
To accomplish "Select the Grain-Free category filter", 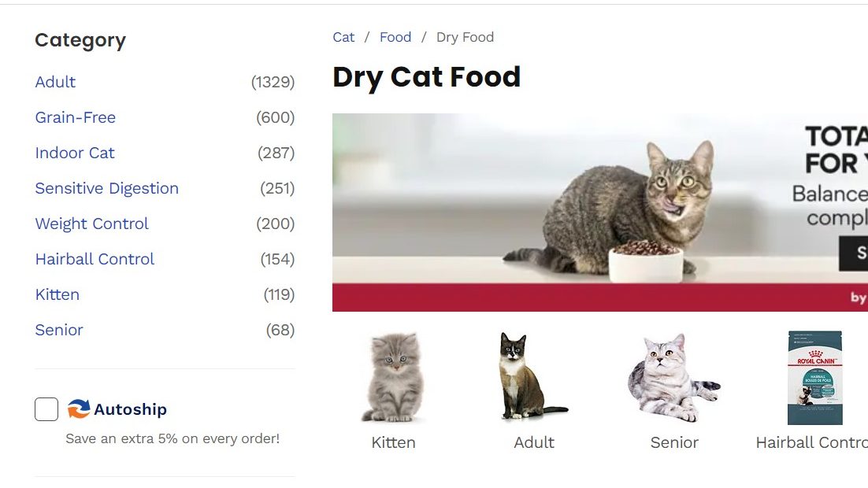I will (76, 117).
